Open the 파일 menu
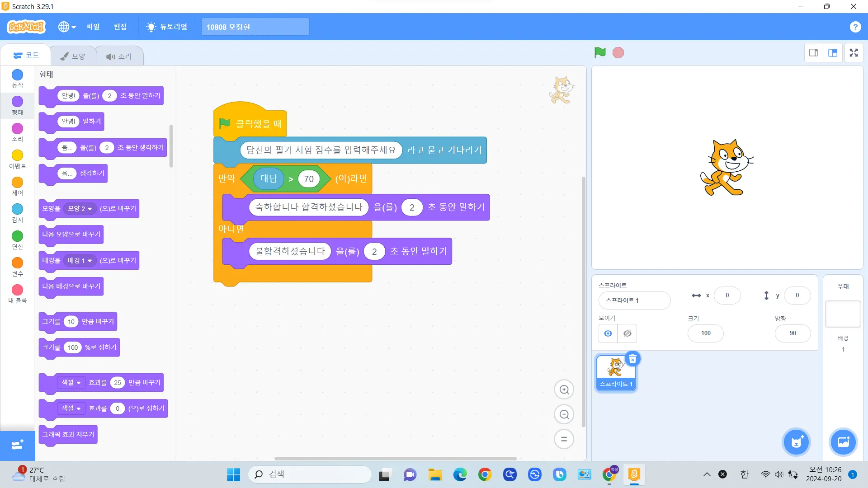Screen dimensions: 868x488 pos(93,27)
